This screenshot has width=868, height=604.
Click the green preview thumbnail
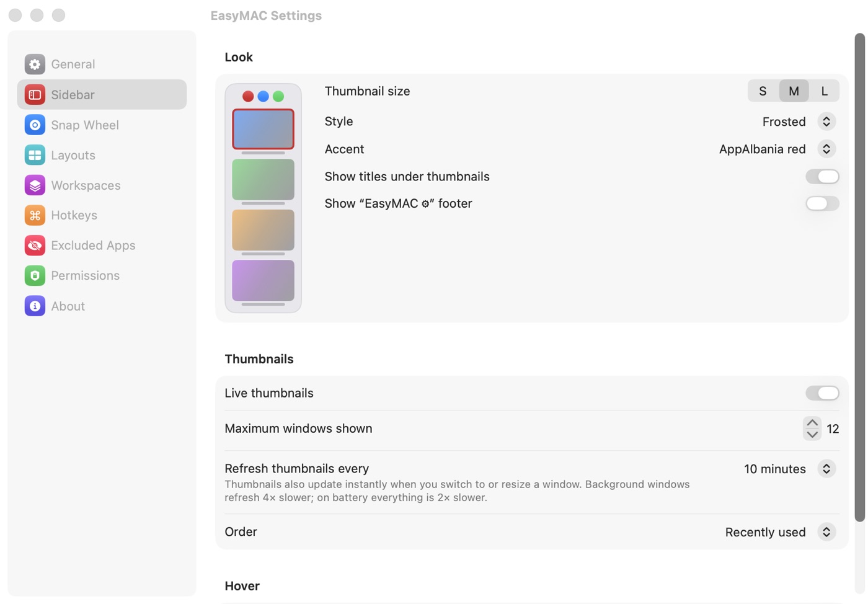point(263,180)
